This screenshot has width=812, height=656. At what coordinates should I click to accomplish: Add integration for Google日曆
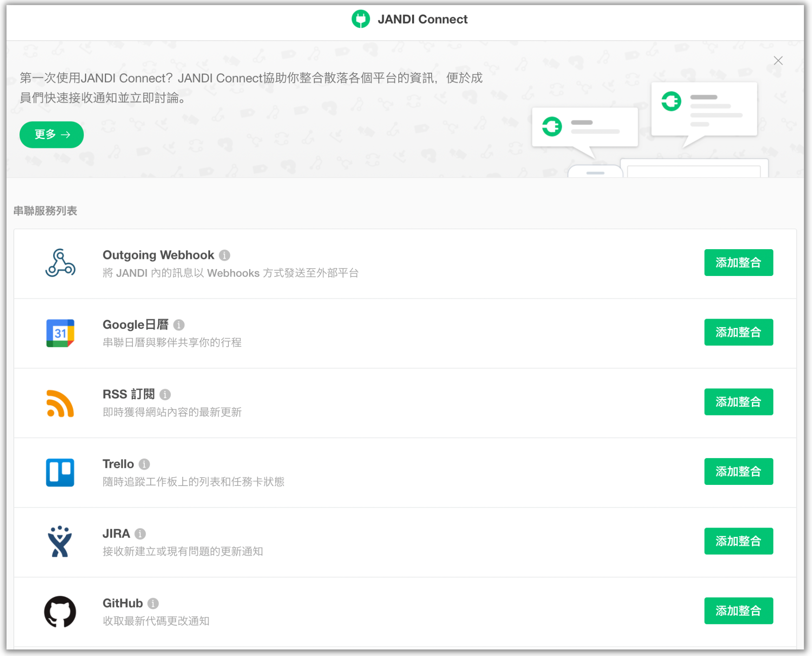738,332
